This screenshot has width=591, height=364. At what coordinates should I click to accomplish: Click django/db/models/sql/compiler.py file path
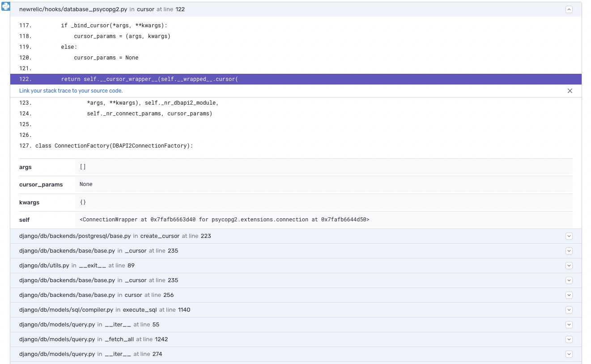tap(66, 310)
